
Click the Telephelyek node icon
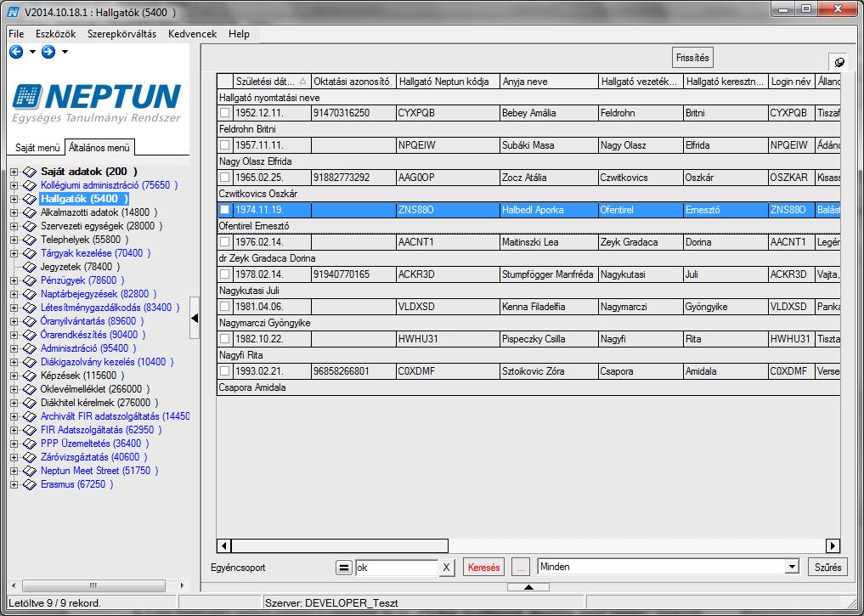(29, 240)
